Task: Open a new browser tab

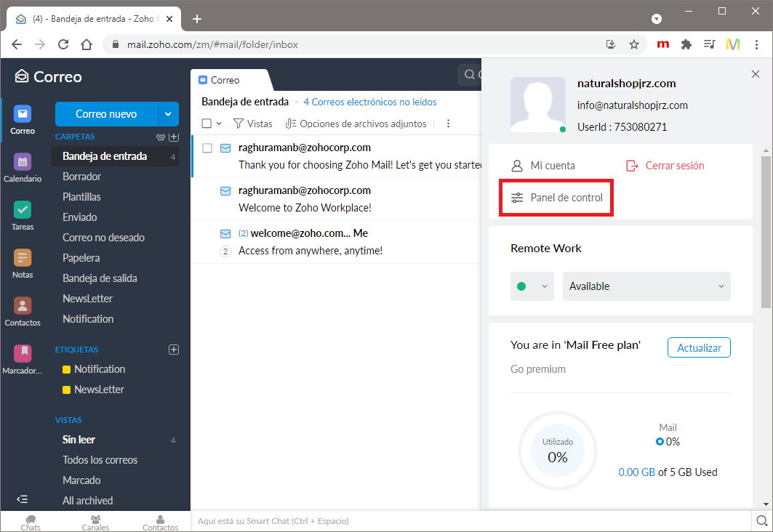Action: tap(196, 19)
